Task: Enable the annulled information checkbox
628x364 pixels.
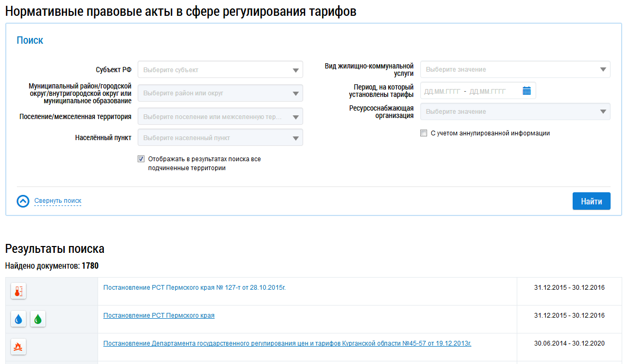Action: tap(424, 133)
